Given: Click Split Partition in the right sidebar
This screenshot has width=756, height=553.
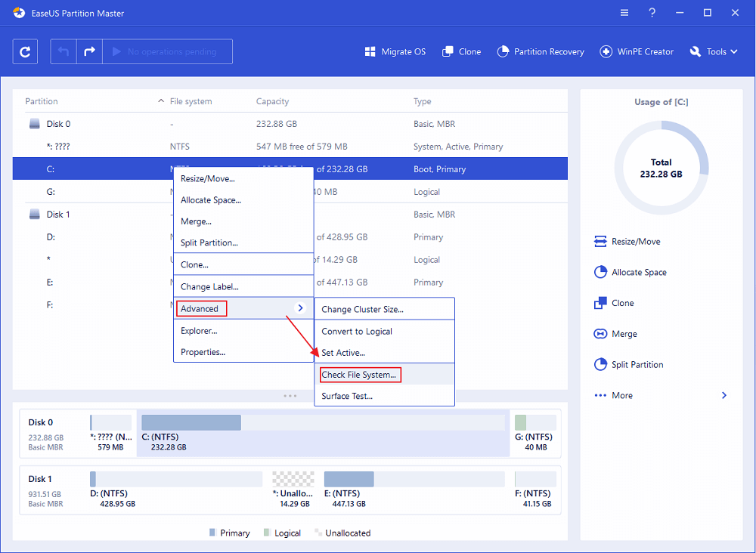Looking at the screenshot, I should (x=637, y=364).
